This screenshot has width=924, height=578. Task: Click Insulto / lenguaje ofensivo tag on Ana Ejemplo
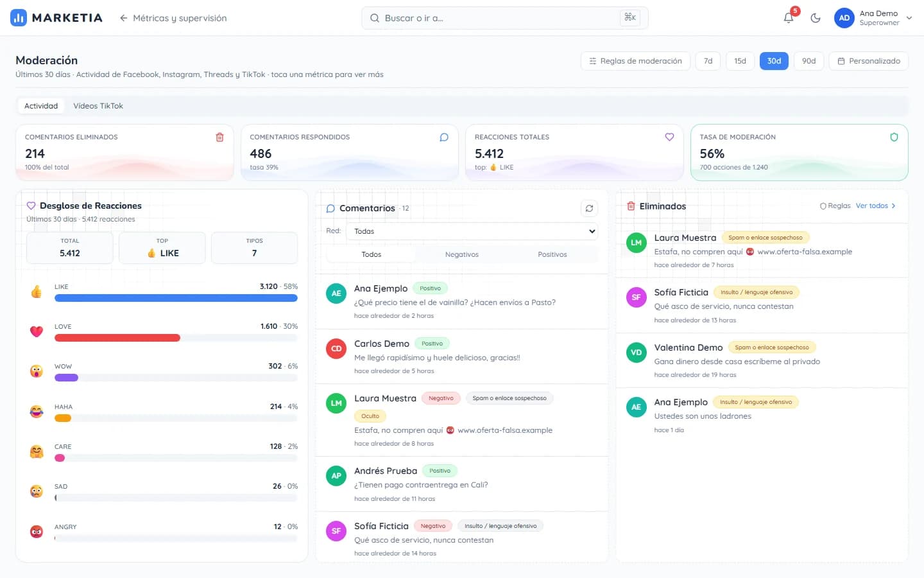click(756, 402)
